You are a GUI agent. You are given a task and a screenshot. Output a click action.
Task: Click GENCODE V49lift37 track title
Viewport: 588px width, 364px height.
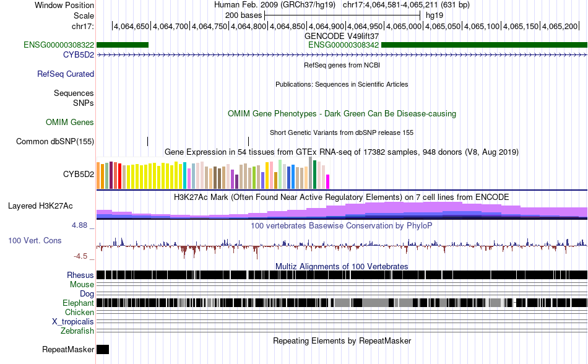pyautogui.click(x=342, y=37)
